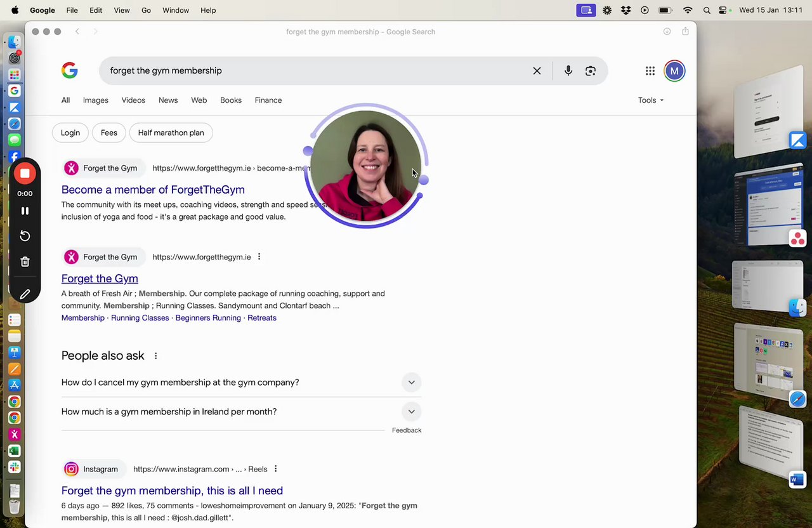The width and height of the screenshot is (812, 528).
Task: Open the Beginners Running sitelink
Action: pos(208,318)
